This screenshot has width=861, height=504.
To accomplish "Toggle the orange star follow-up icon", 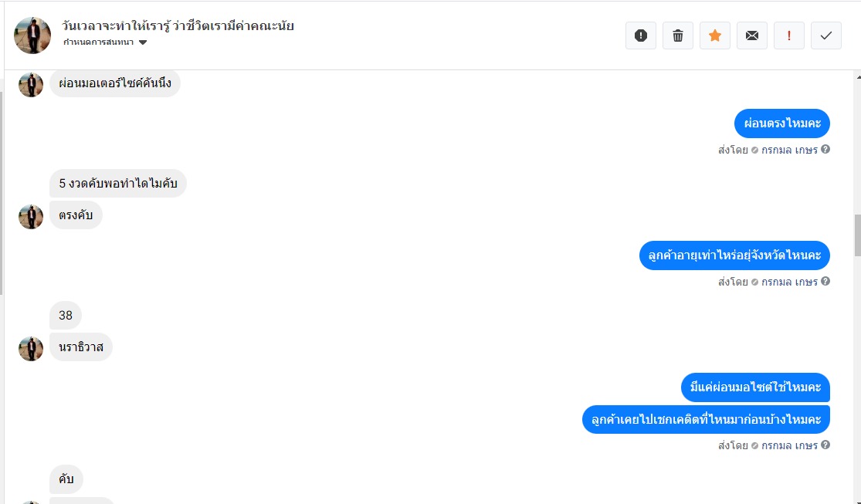I will (715, 36).
